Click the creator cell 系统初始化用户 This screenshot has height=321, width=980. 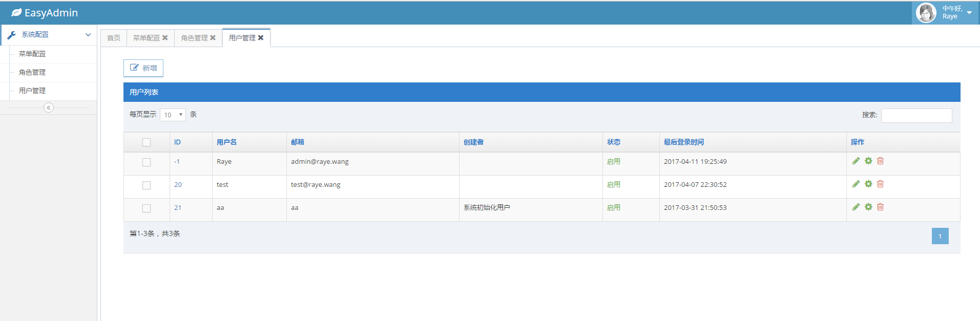click(x=487, y=208)
